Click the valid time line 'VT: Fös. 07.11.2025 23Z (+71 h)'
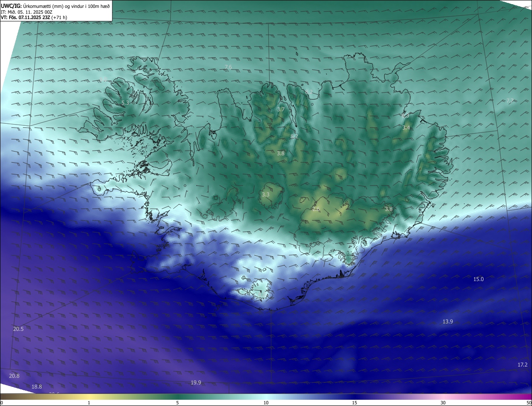This screenshot has height=406, width=532. click(34, 17)
